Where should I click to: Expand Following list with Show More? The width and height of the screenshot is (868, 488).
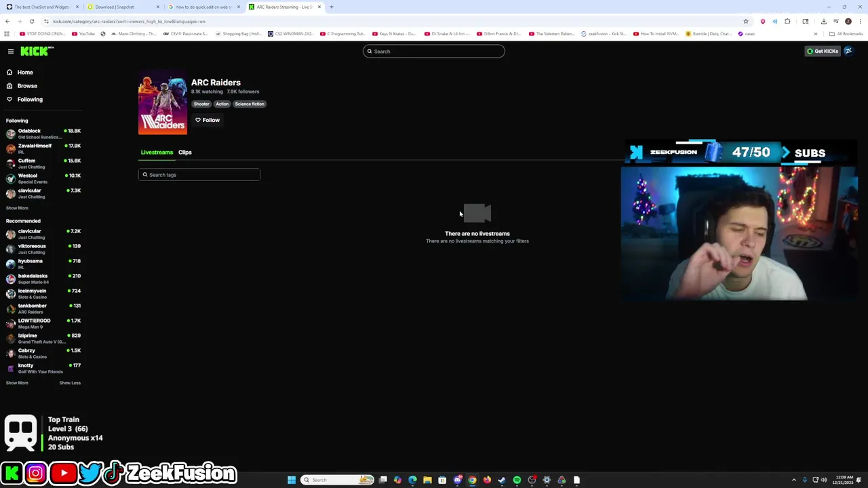pos(17,208)
